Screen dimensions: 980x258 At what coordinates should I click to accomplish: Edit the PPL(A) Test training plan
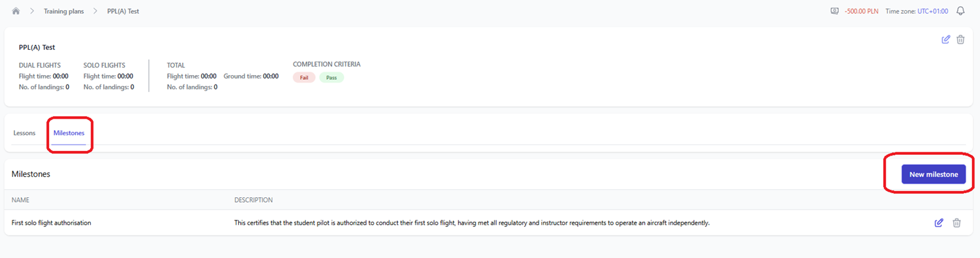tap(945, 40)
